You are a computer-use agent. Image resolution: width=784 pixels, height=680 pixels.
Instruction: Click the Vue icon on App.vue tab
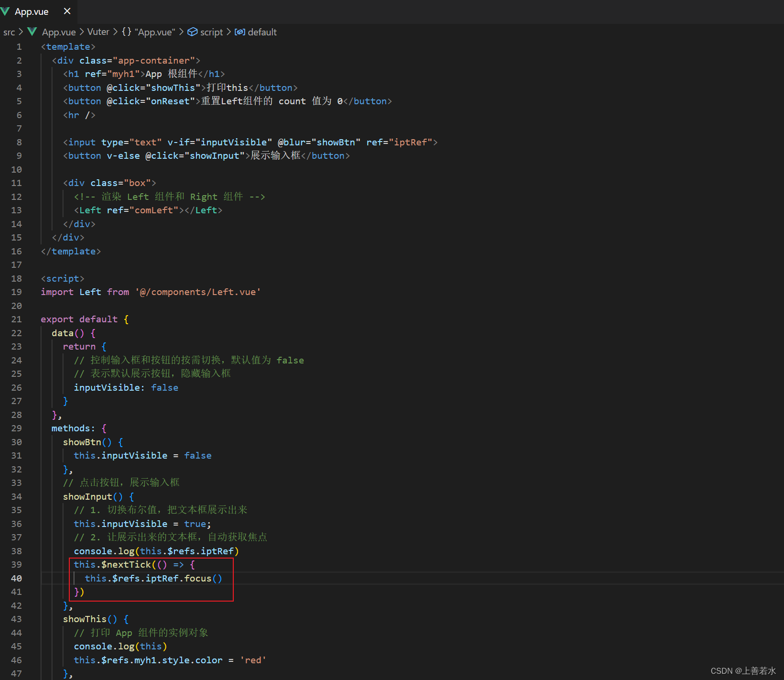point(6,11)
